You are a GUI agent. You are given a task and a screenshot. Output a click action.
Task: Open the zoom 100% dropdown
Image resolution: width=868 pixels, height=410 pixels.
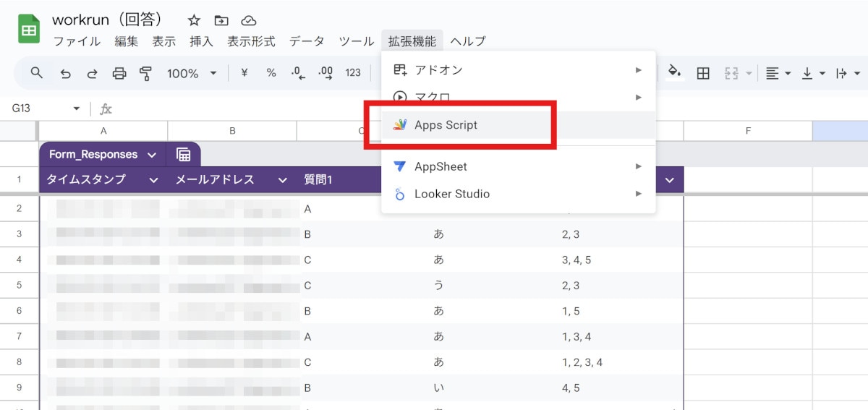pos(192,73)
